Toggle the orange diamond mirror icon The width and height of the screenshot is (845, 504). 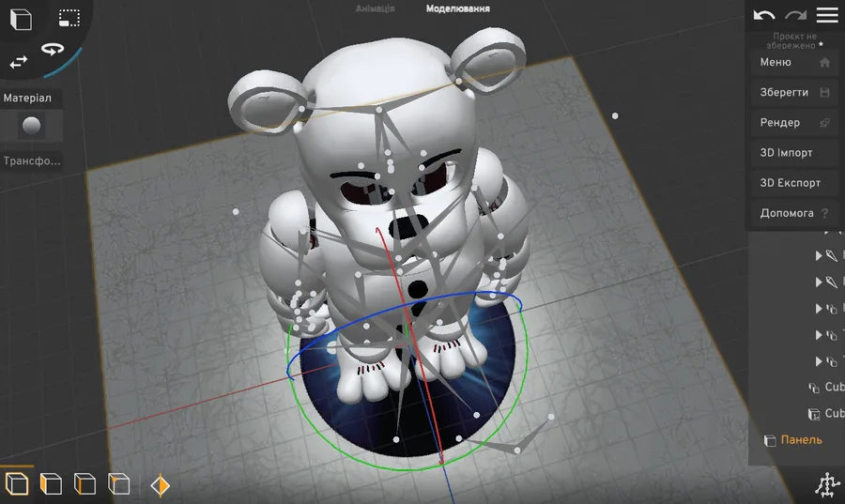point(160,485)
